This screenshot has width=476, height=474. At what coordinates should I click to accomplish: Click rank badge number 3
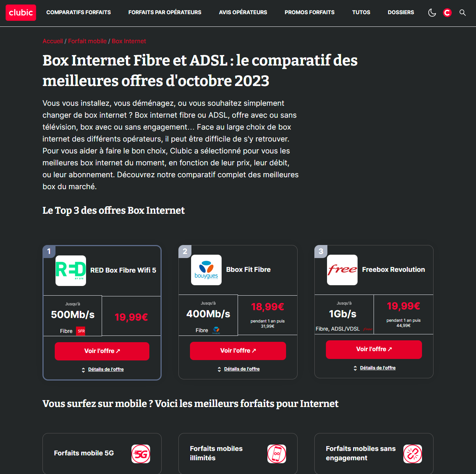[x=321, y=251]
